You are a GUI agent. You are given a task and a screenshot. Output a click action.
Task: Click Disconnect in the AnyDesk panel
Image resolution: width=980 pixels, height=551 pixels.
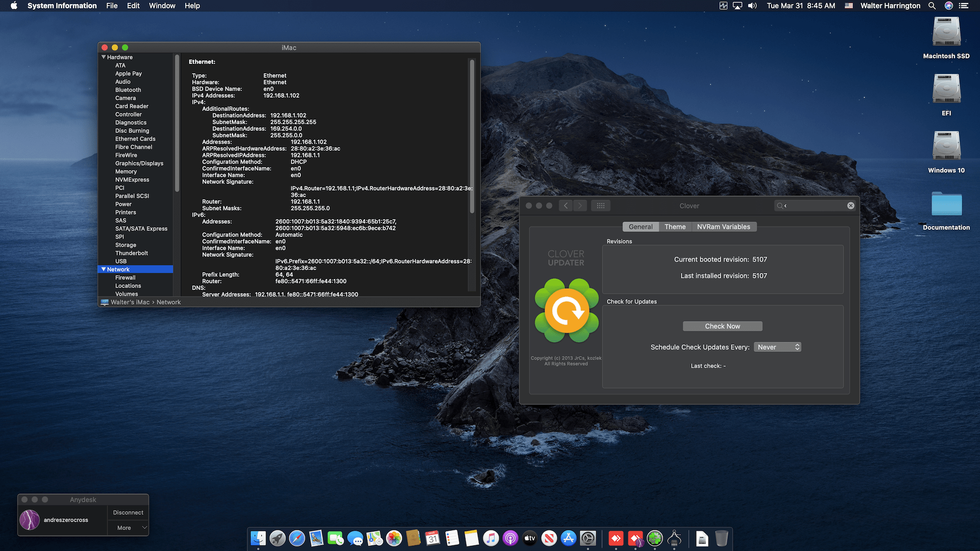pos(128,513)
